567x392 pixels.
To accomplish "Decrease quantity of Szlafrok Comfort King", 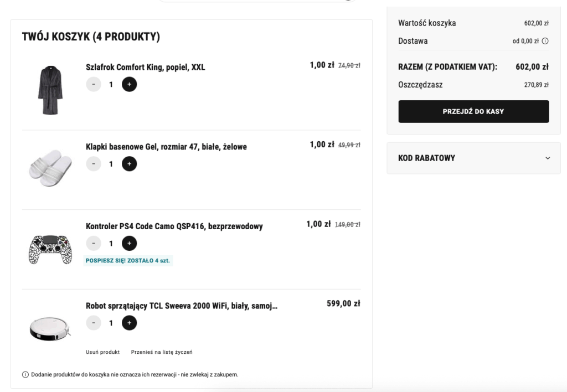I will [94, 84].
